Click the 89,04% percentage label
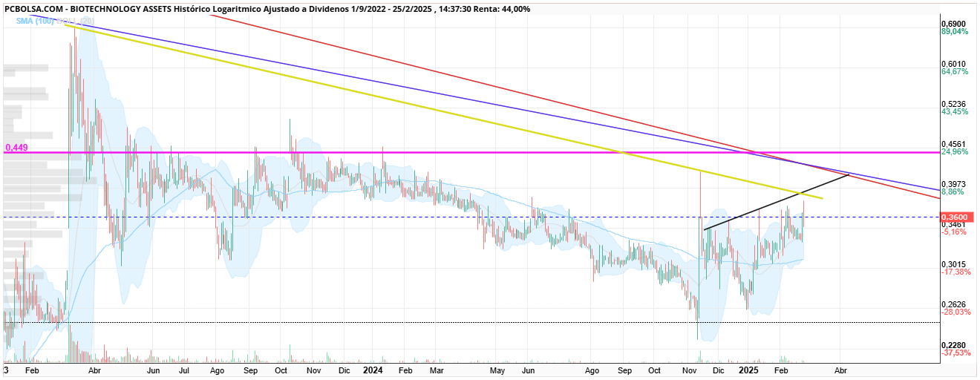This screenshot has width=980, height=380. 955,32
